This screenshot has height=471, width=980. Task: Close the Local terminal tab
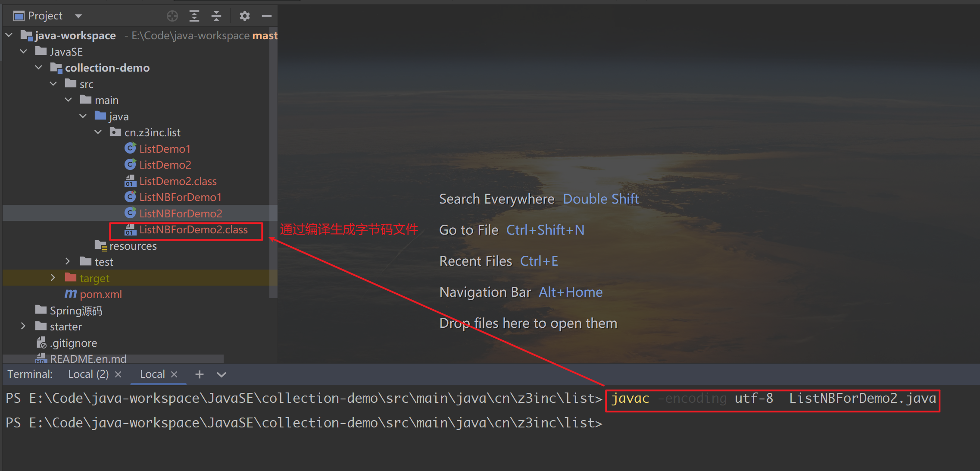tap(174, 374)
